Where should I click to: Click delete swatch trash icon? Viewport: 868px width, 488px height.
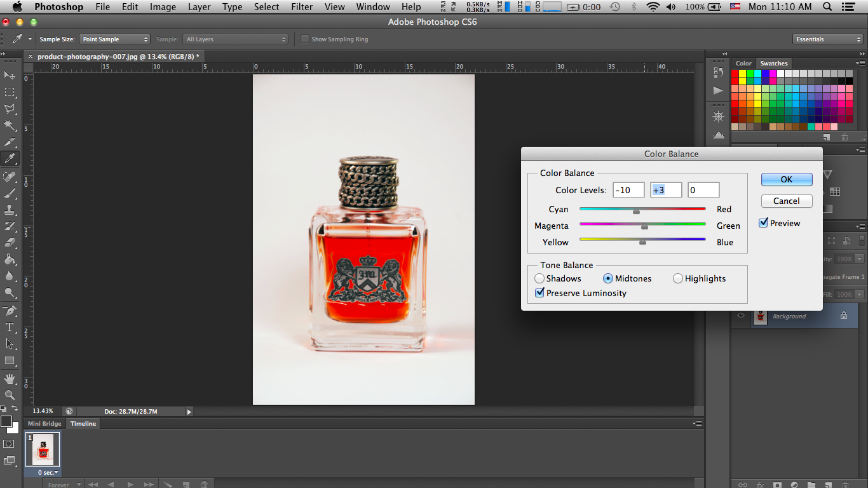point(844,137)
